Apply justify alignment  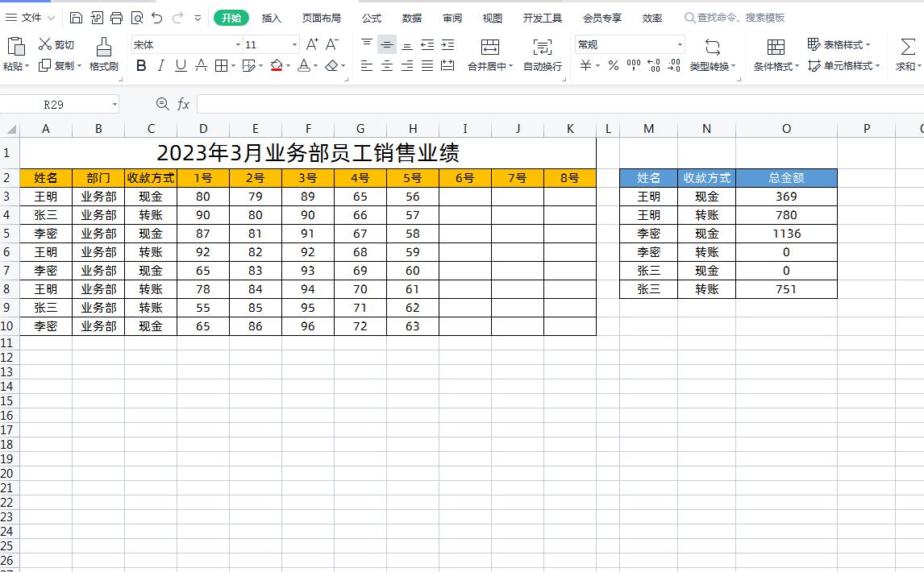coord(427,65)
